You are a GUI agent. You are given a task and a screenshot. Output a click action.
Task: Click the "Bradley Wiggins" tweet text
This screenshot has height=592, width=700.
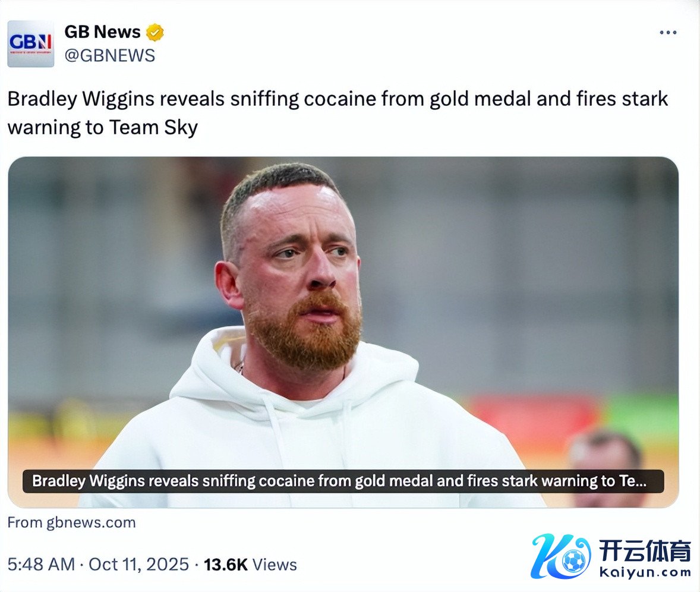pos(81,99)
